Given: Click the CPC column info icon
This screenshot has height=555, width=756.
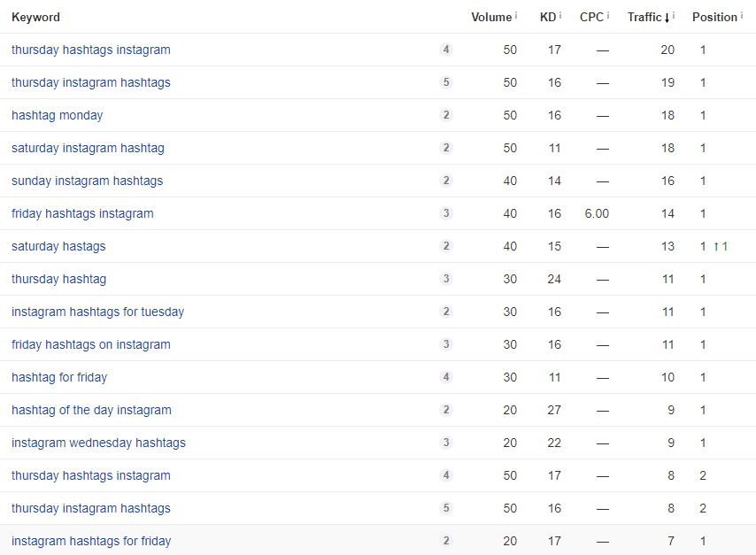Looking at the screenshot, I should [x=609, y=15].
